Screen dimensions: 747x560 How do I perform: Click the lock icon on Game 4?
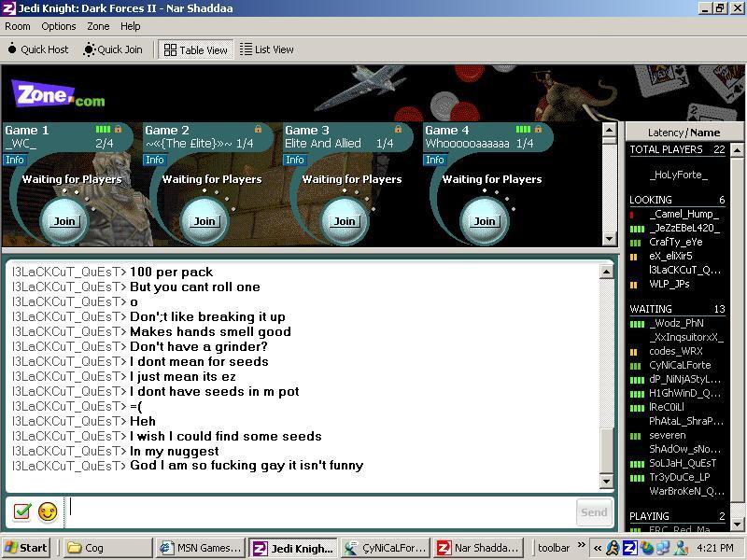(x=539, y=129)
